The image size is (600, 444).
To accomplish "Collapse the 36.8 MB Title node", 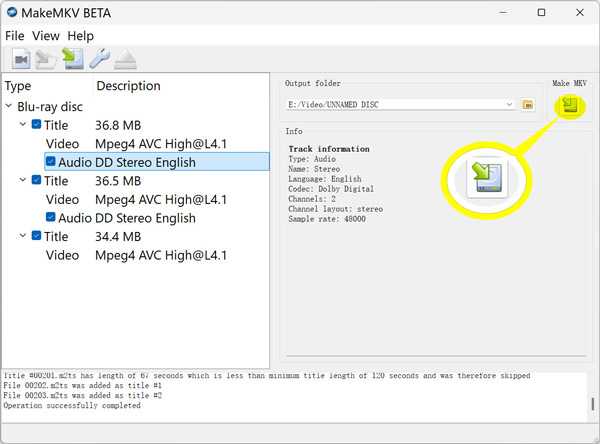I will 23,124.
